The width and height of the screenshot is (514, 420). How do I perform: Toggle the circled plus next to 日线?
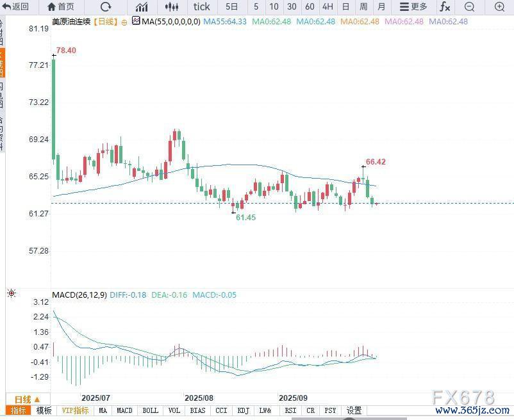pyautogui.click(x=124, y=21)
